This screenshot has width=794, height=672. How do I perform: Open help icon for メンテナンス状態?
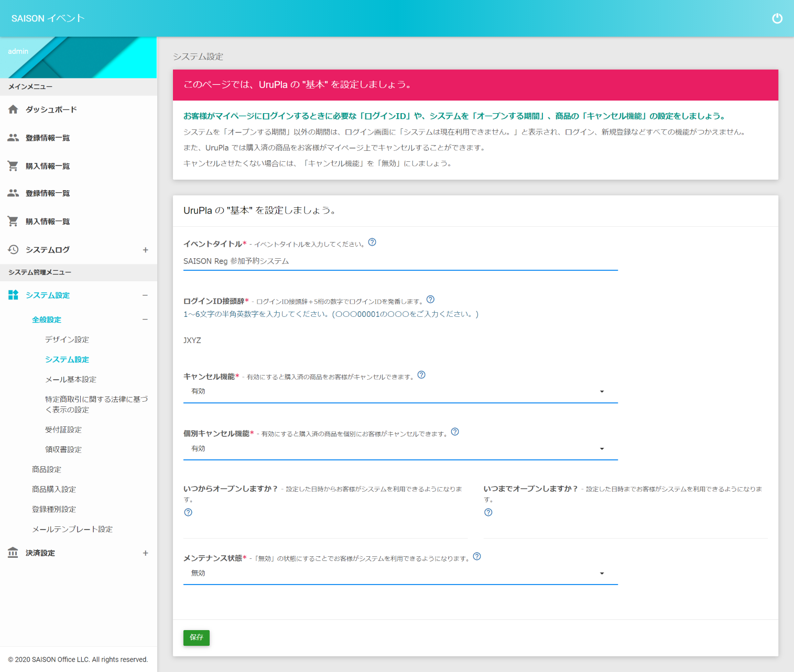[477, 557]
